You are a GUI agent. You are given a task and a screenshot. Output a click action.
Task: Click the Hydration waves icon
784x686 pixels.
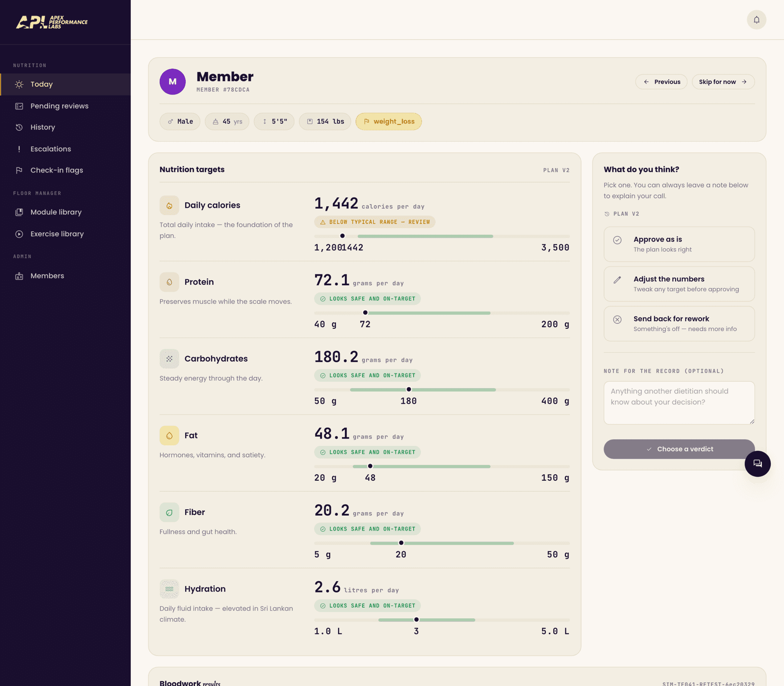170,589
